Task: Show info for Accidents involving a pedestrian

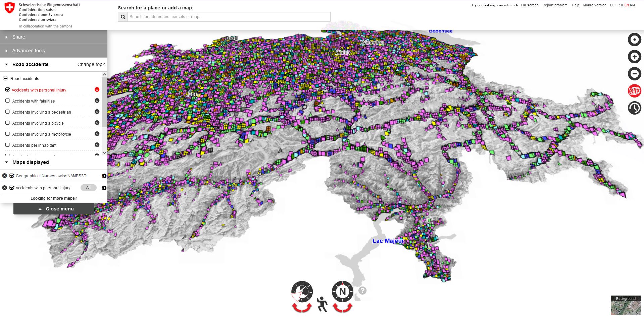Action: (x=97, y=112)
